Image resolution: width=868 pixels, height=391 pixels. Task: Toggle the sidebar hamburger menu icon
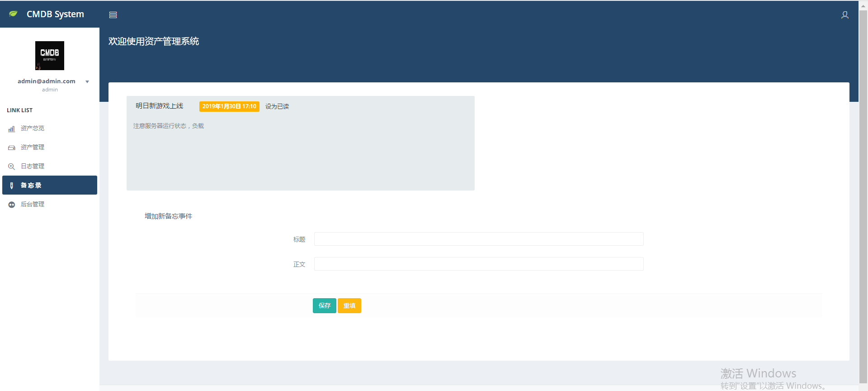(113, 15)
